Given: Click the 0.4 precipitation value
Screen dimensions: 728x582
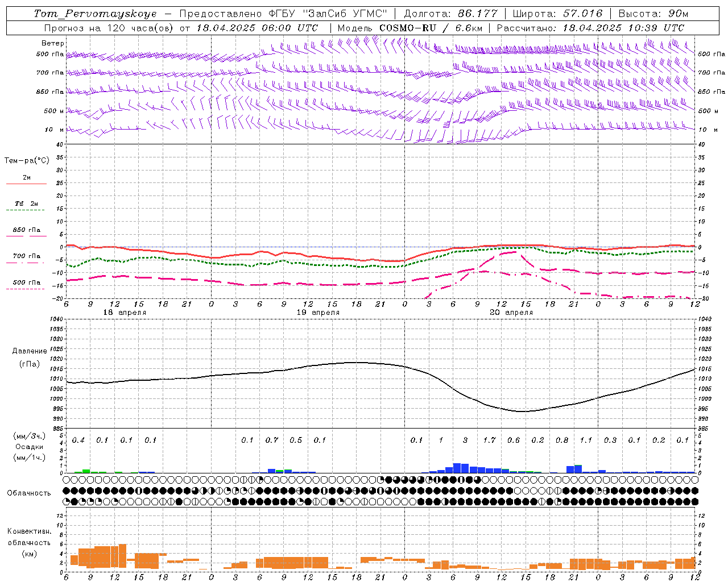Looking at the screenshot, I should pos(78,440).
